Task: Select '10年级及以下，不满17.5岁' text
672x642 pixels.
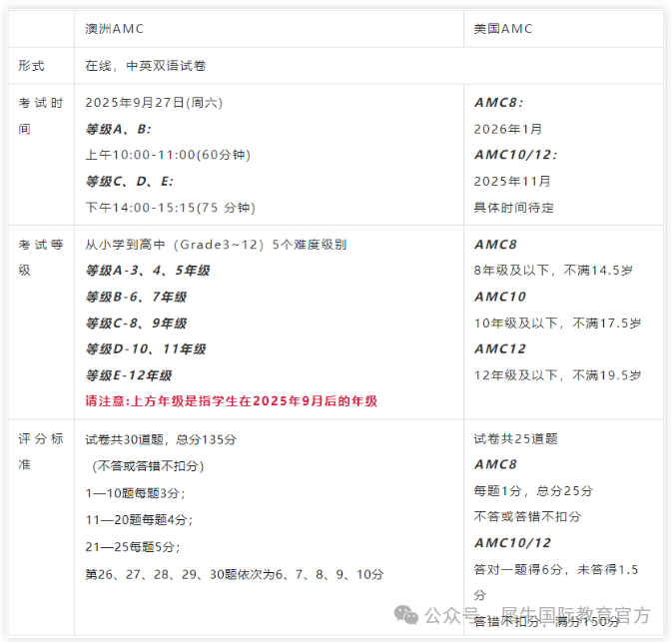Action: tap(557, 322)
